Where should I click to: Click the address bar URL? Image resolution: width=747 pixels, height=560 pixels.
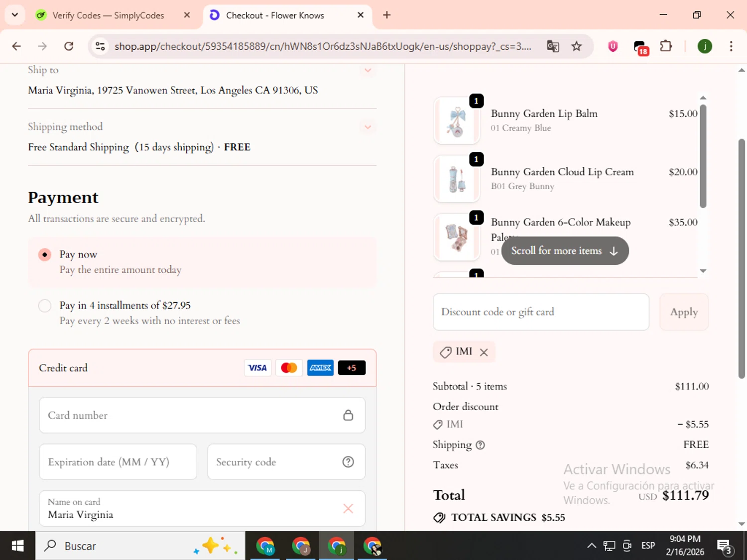[323, 46]
